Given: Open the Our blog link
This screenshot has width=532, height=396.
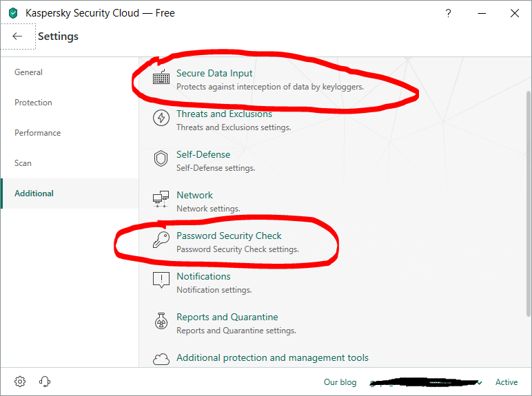Looking at the screenshot, I should pos(340,382).
